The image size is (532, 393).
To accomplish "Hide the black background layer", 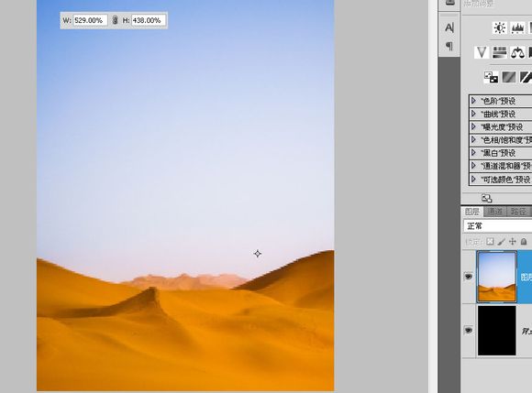I will 469,331.
